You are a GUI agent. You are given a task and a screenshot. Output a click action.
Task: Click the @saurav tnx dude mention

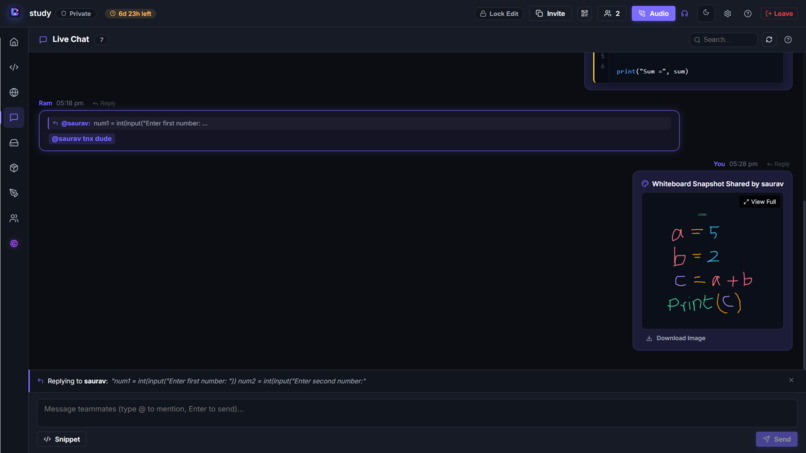pyautogui.click(x=82, y=139)
